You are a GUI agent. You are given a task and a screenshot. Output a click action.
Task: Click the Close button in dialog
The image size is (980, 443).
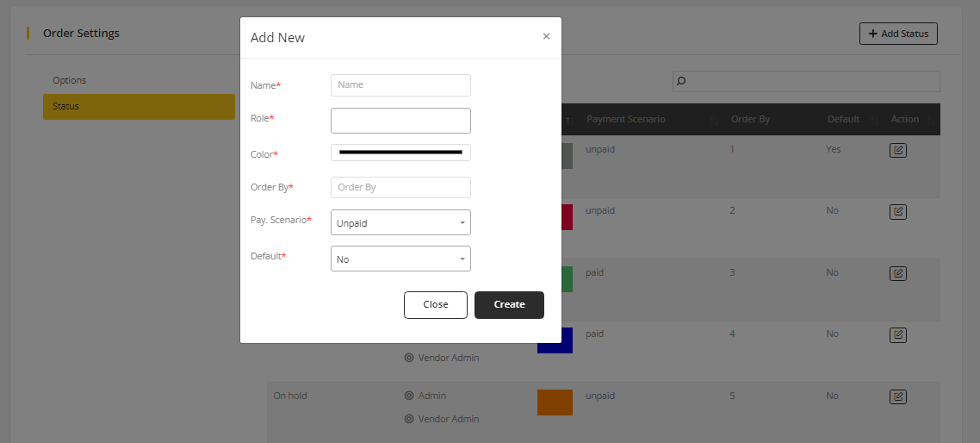click(x=435, y=304)
